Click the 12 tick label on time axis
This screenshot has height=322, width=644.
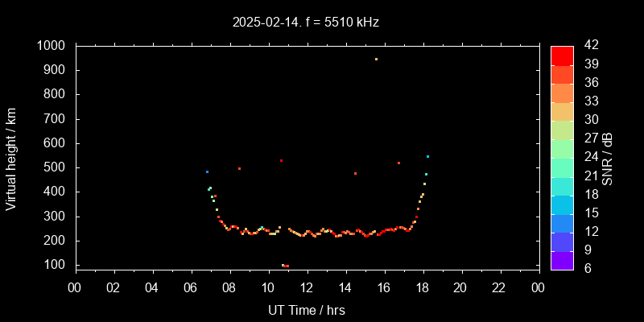(307, 287)
